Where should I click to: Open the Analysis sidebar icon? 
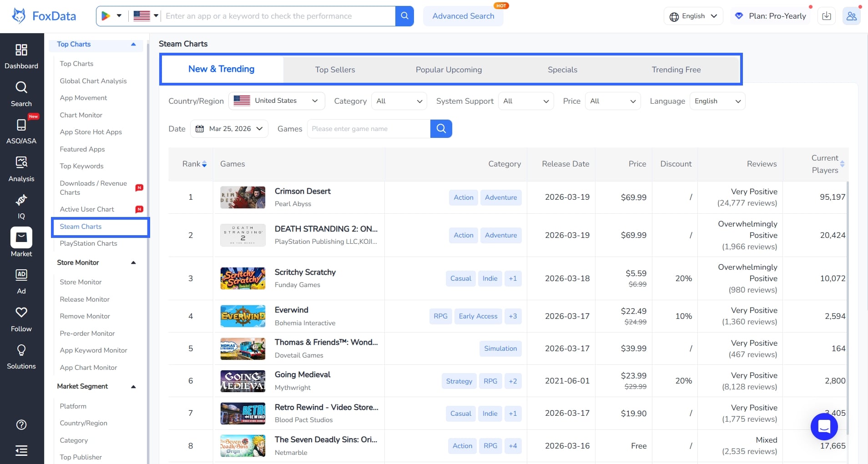[21, 169]
